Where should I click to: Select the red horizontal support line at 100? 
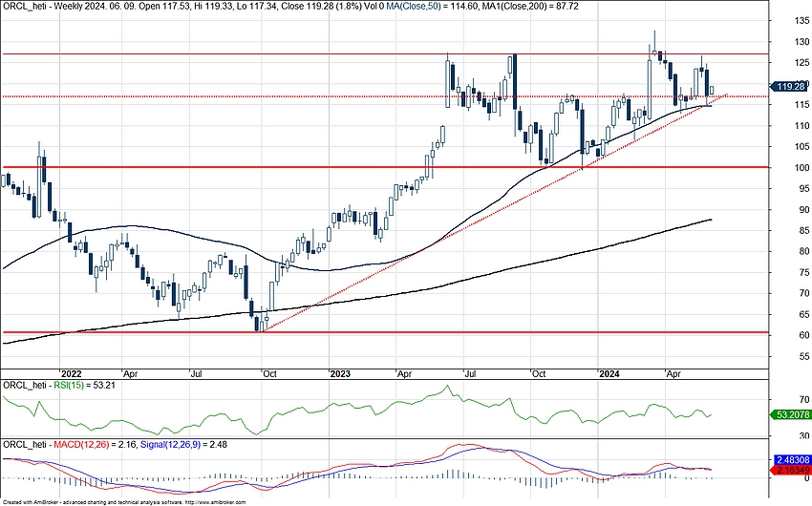tap(287, 167)
